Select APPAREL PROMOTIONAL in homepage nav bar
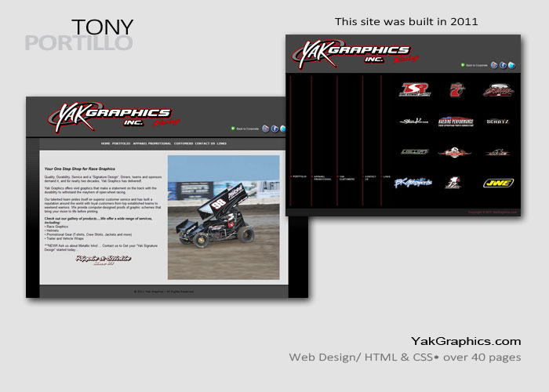This screenshot has width=549, height=392. coord(152,143)
